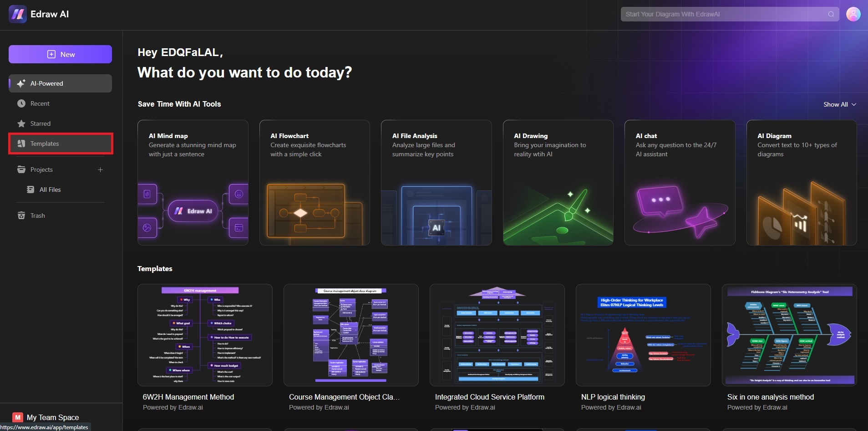Focus the Start Your Diagram search field
This screenshot has width=868, height=431.
point(730,14)
